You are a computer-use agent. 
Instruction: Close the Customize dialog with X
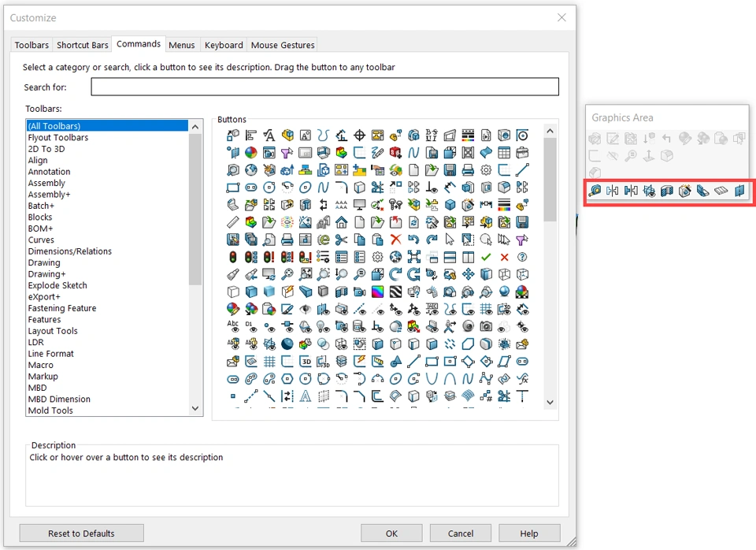(x=561, y=17)
